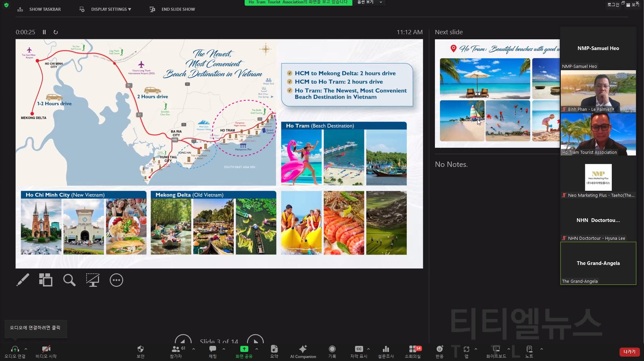Click the next slide preview thumbnail

(x=497, y=94)
